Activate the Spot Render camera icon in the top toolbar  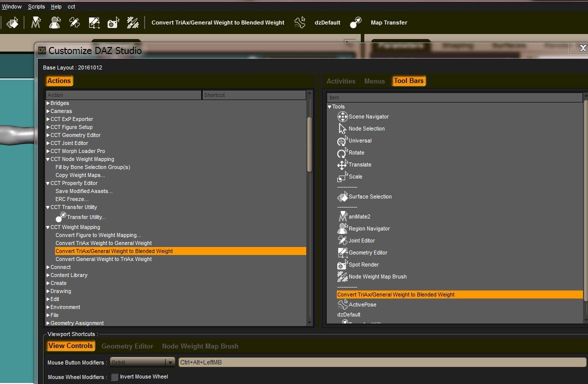point(113,22)
